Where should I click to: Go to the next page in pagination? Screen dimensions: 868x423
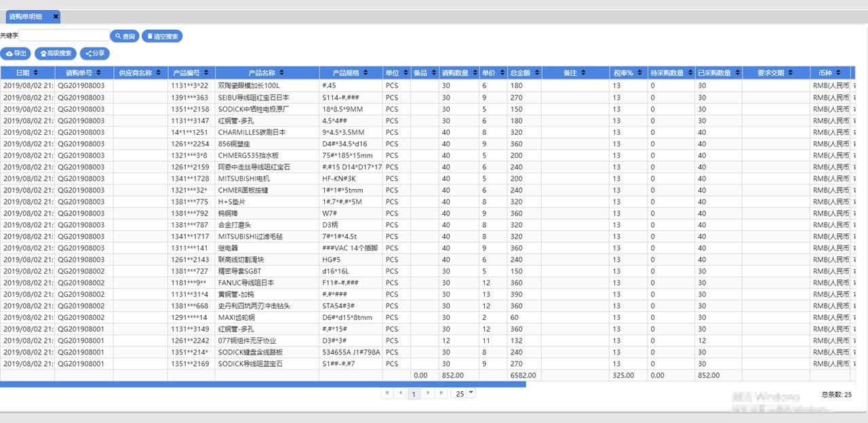click(x=428, y=393)
